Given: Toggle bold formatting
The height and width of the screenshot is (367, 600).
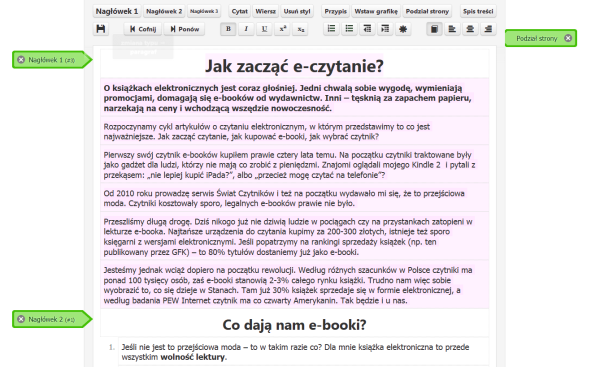Looking at the screenshot, I should pos(228,29).
